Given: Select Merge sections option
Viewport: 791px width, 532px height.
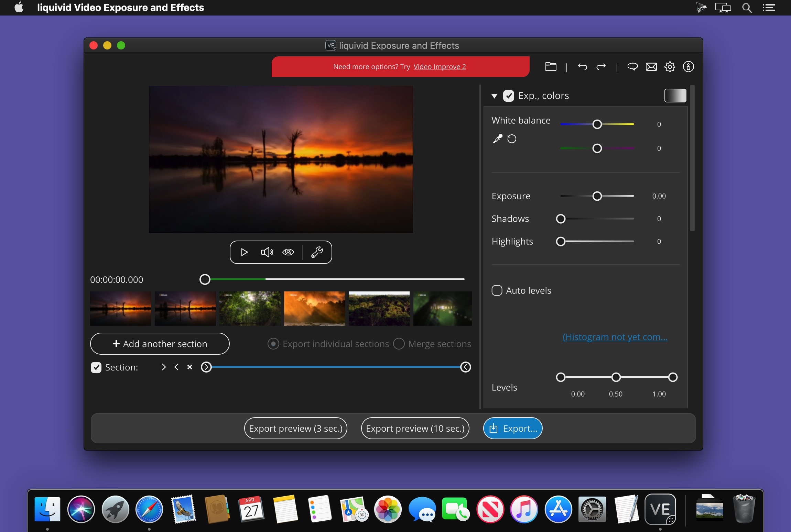Looking at the screenshot, I should coord(399,344).
